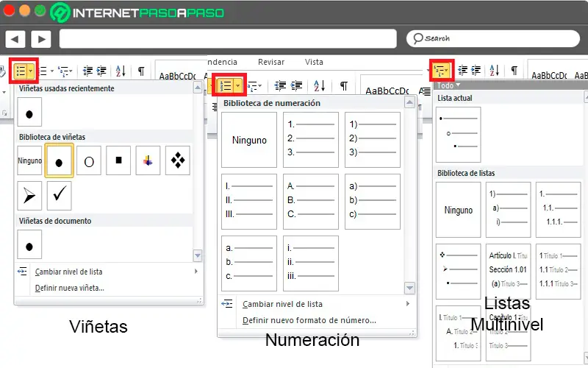Open the Todo filter dropdown

(448, 85)
